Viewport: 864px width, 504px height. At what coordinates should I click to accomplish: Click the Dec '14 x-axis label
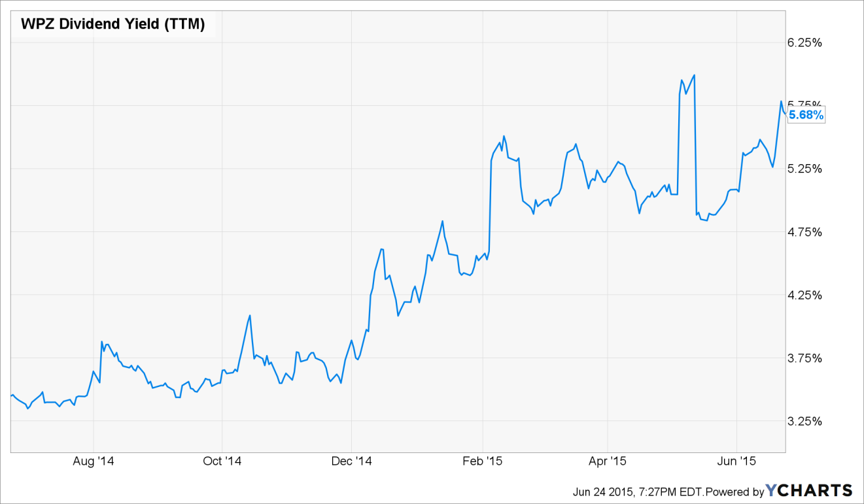351,462
